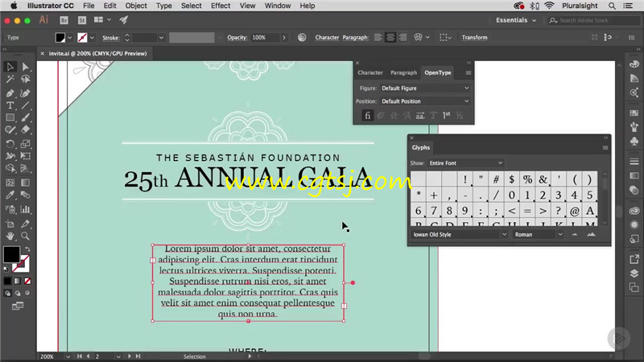
Task: Select the Direct Selection tool
Action: 25,67
